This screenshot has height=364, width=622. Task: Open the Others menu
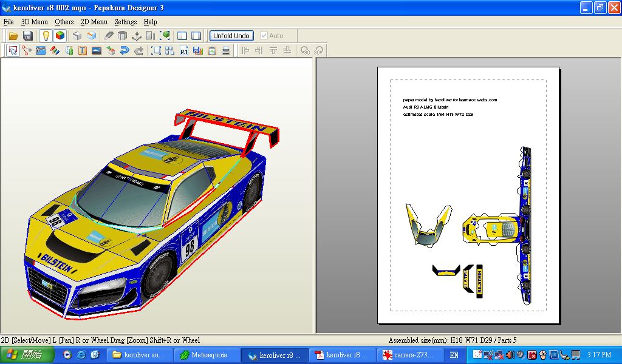64,22
